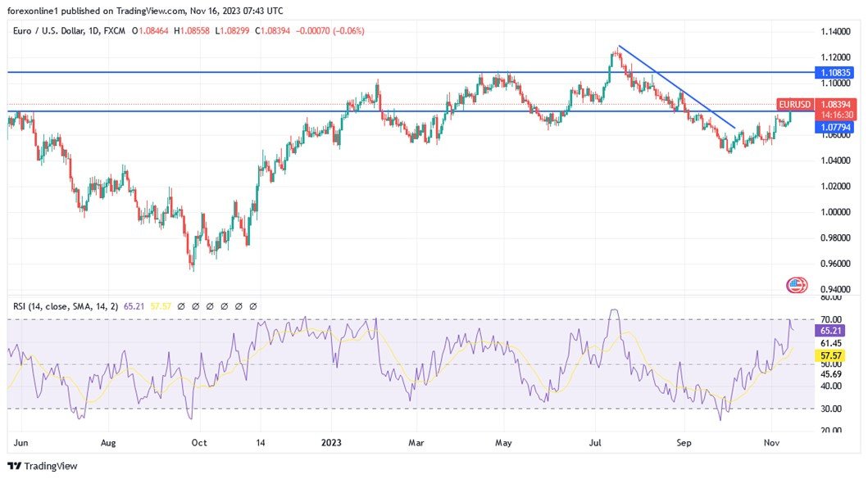Click the 1.14000 price scale label
Screen dimensions: 868x479
click(x=835, y=31)
